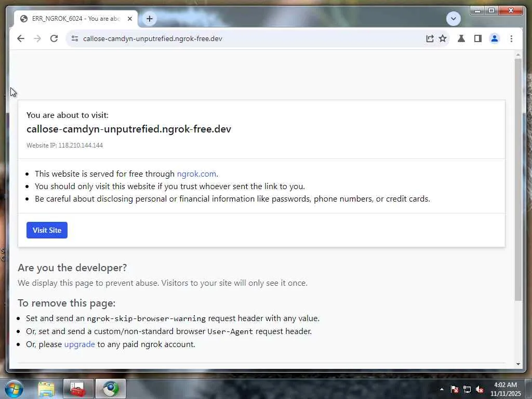This screenshot has height=399, width=532.
Task: Click the vertical scrollbar thumb
Action: click(x=518, y=179)
